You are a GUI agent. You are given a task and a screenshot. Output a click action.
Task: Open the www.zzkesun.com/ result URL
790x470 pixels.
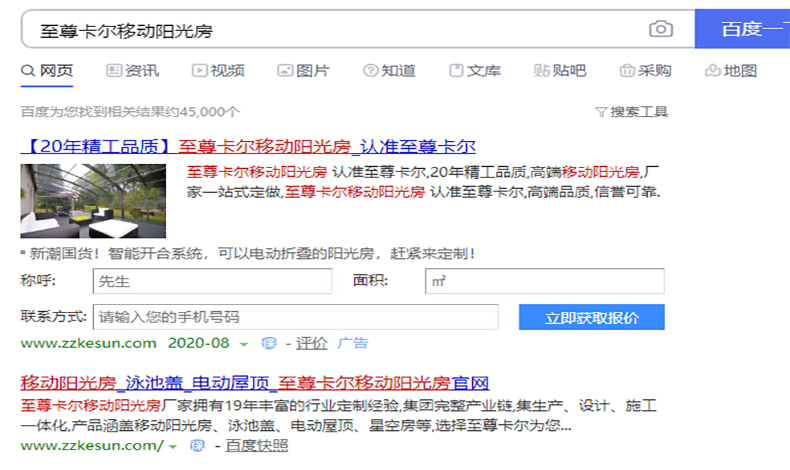pos(92,446)
